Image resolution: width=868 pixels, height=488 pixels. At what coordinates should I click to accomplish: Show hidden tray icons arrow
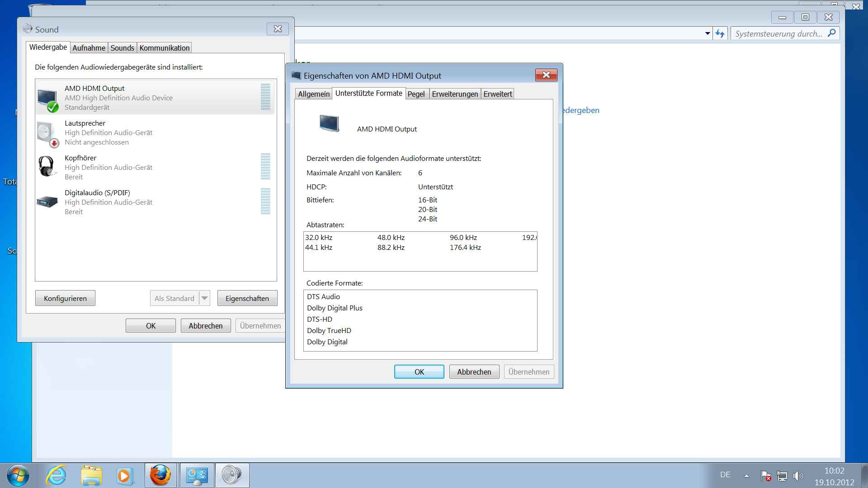[746, 475]
